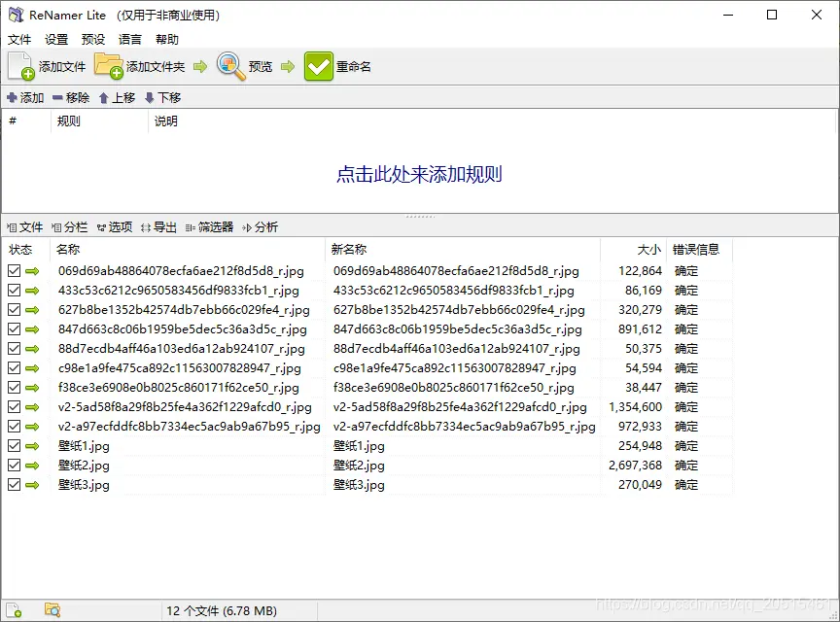Uncheck the 壁纸1.jpg file row
The image size is (840, 622).
click(12, 445)
